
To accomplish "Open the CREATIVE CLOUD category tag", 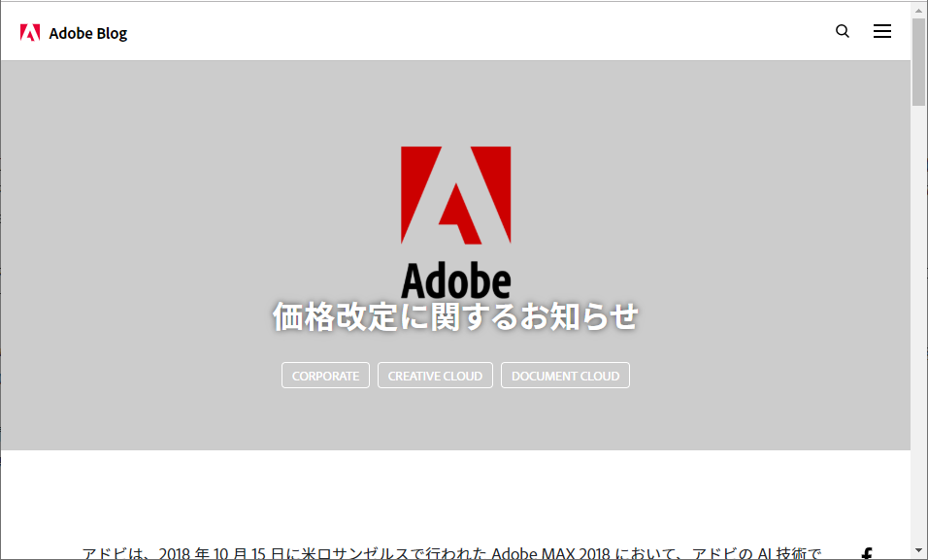I will pos(435,375).
